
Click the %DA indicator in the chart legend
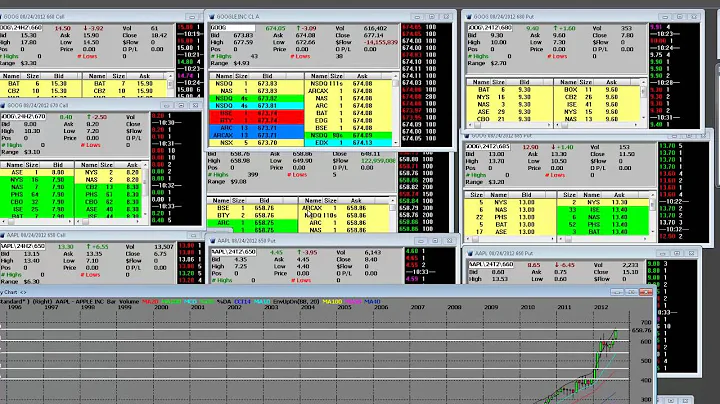[224, 302]
